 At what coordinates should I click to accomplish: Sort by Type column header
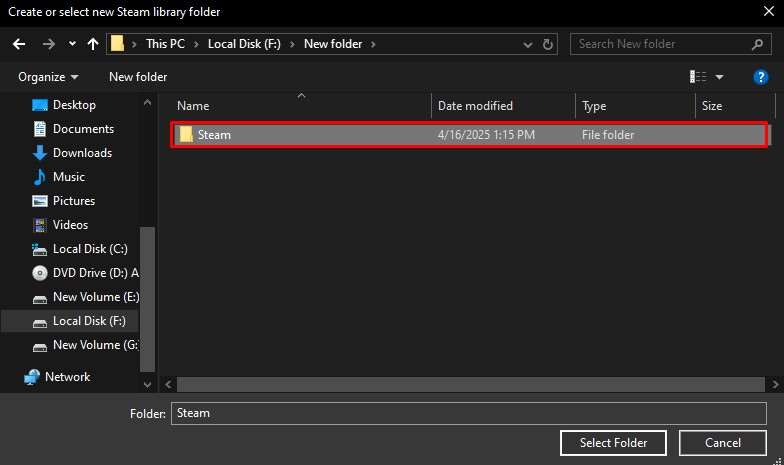[636, 106]
